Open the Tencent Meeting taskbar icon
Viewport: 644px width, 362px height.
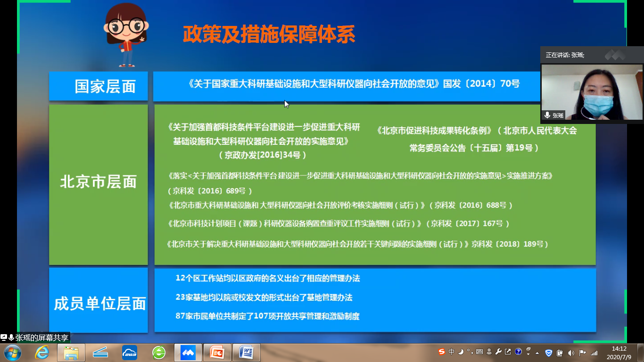tap(188, 353)
